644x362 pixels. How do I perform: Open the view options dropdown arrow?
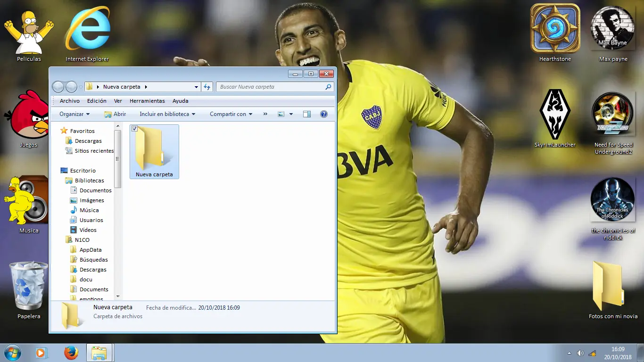(x=291, y=114)
